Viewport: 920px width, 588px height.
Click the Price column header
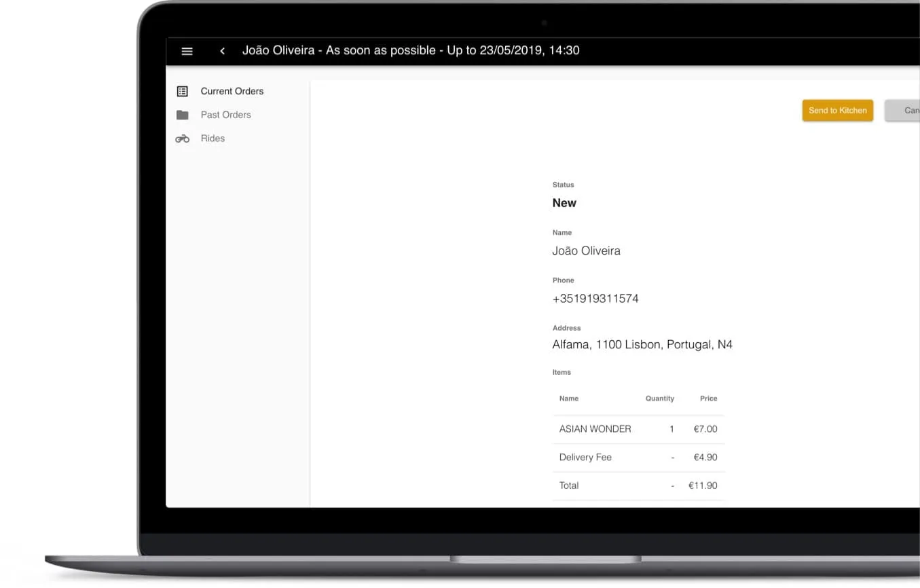coord(708,399)
